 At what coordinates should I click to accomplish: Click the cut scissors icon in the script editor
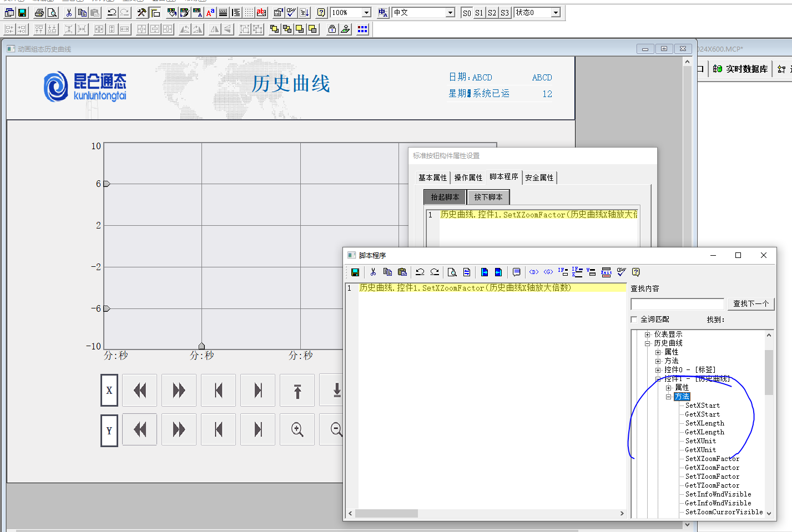coord(373,272)
